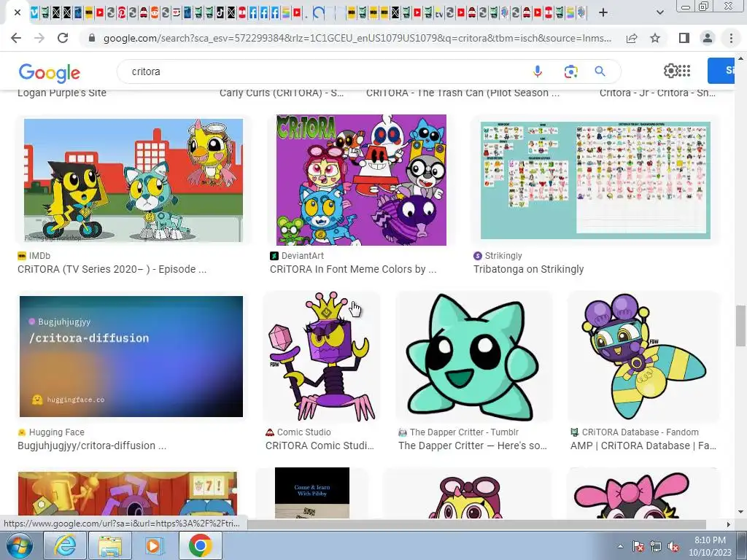Click 'Logan Purple's Site' caption
Image resolution: width=747 pixels, height=560 pixels.
coord(62,93)
